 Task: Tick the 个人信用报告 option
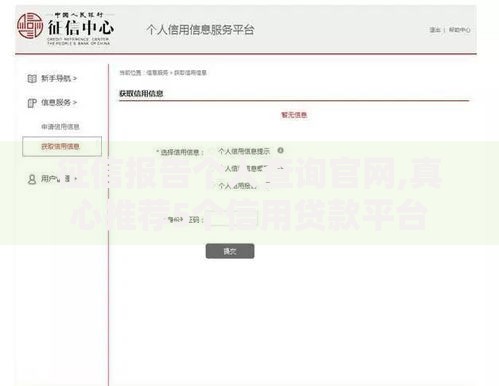[212, 186]
